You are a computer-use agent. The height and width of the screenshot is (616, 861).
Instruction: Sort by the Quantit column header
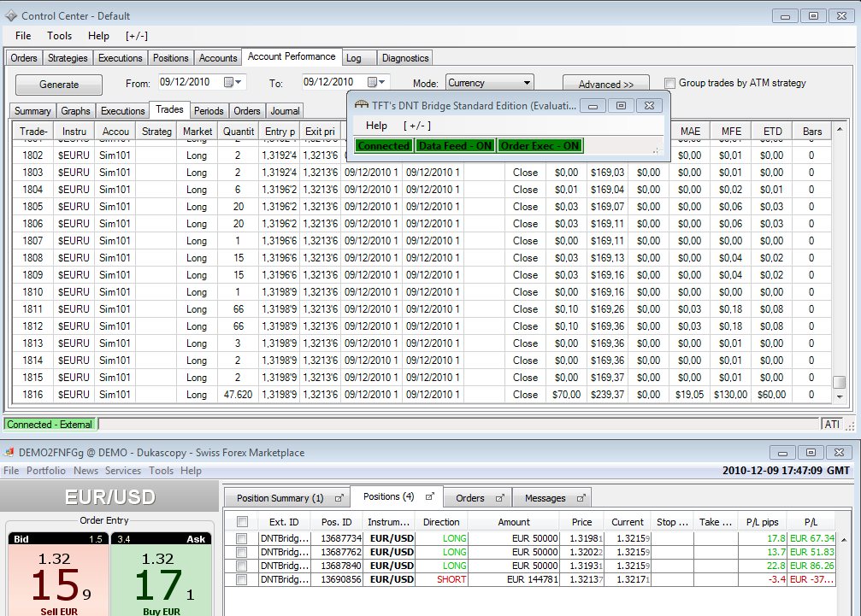(238, 131)
